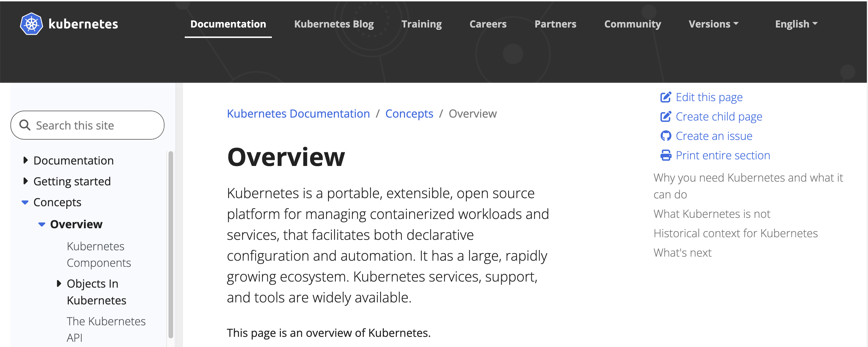Expand the Getting started section arrow
Viewport: 868px width, 347px height.
pyautogui.click(x=25, y=181)
